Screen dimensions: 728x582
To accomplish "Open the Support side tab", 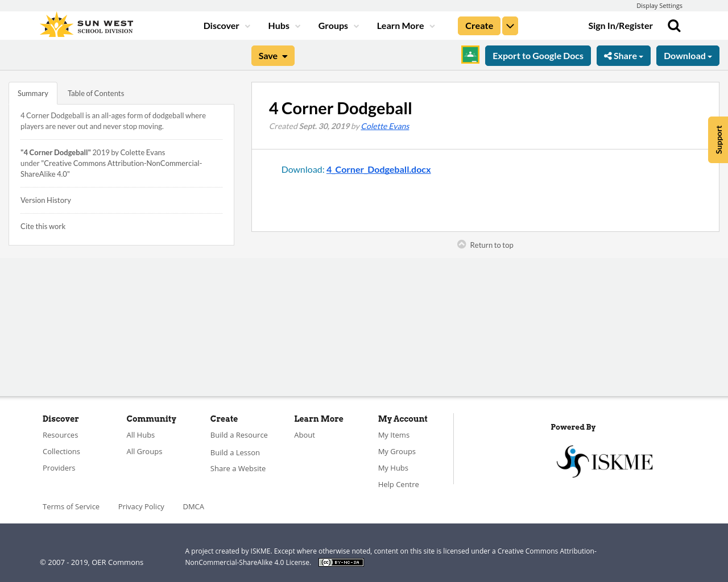I will click(x=718, y=139).
